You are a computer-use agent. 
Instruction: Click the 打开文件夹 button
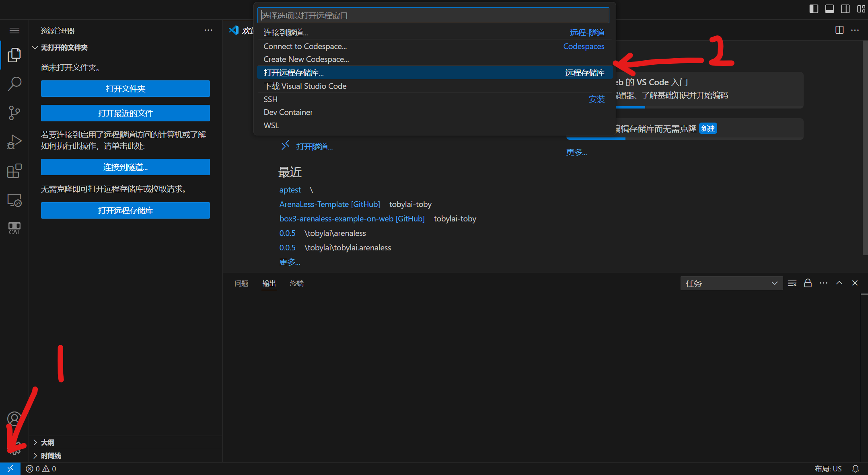pyautogui.click(x=125, y=89)
